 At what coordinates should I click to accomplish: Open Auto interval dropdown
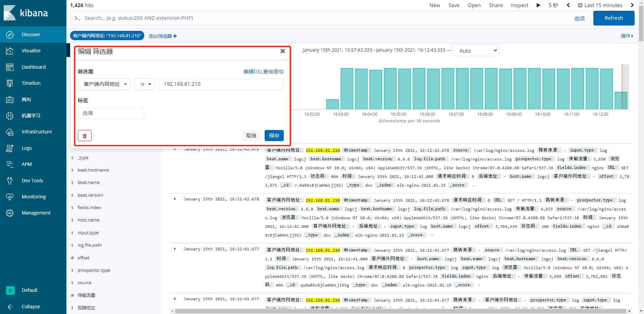coord(476,51)
